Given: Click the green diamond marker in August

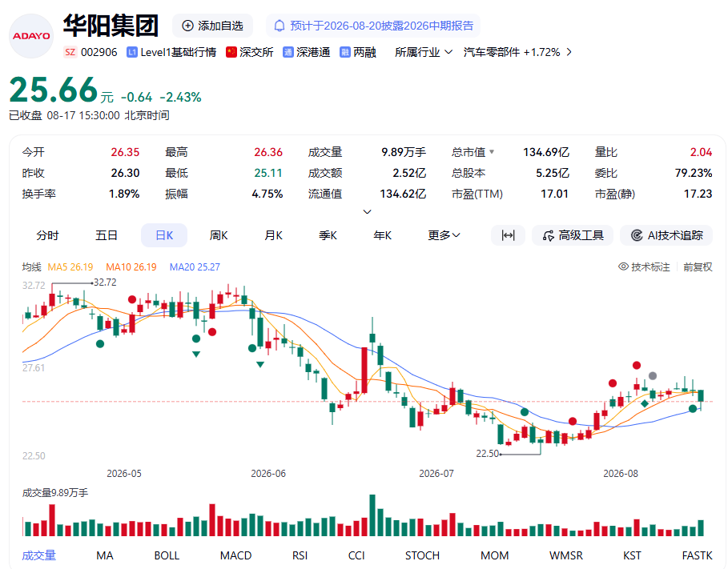Looking at the screenshot, I should coord(645,404).
